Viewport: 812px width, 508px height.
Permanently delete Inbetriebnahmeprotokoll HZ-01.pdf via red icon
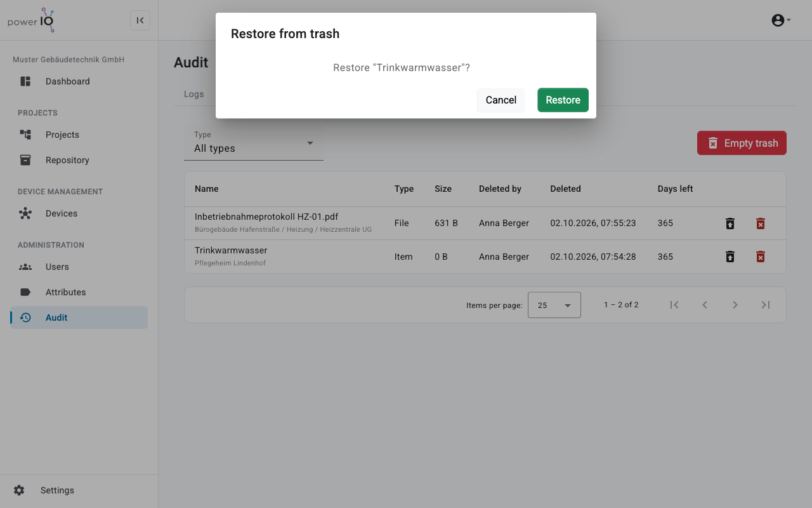(x=761, y=224)
